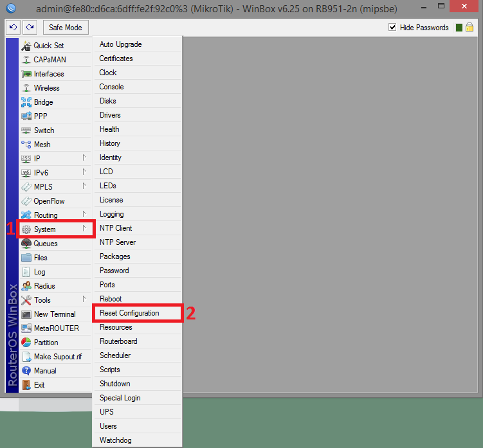Open Auto Upgrade entry
The width and height of the screenshot is (483, 448).
138,44
